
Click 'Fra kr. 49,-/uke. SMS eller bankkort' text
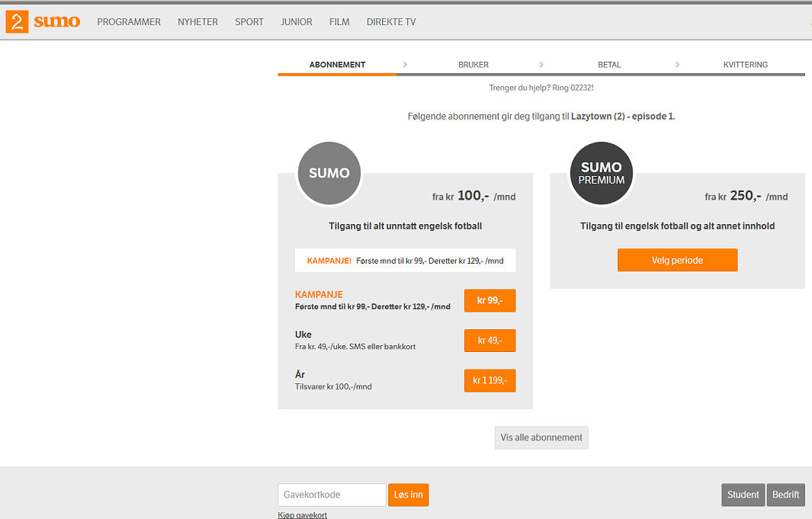[355, 347]
